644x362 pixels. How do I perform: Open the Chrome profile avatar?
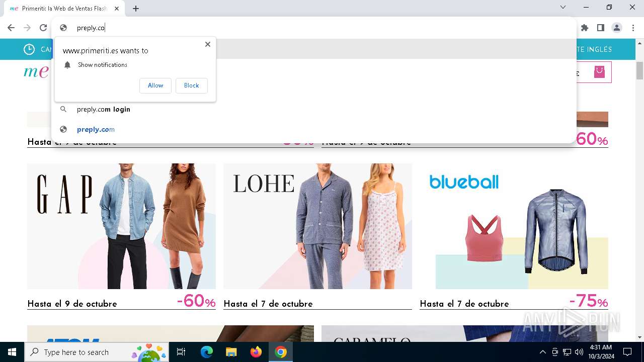coord(617,28)
